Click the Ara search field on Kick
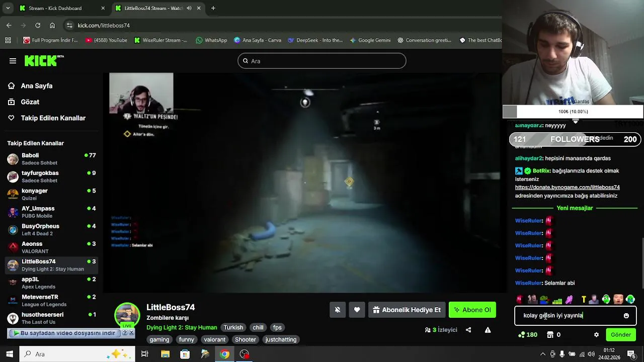This screenshot has height=362, width=644. point(322,61)
